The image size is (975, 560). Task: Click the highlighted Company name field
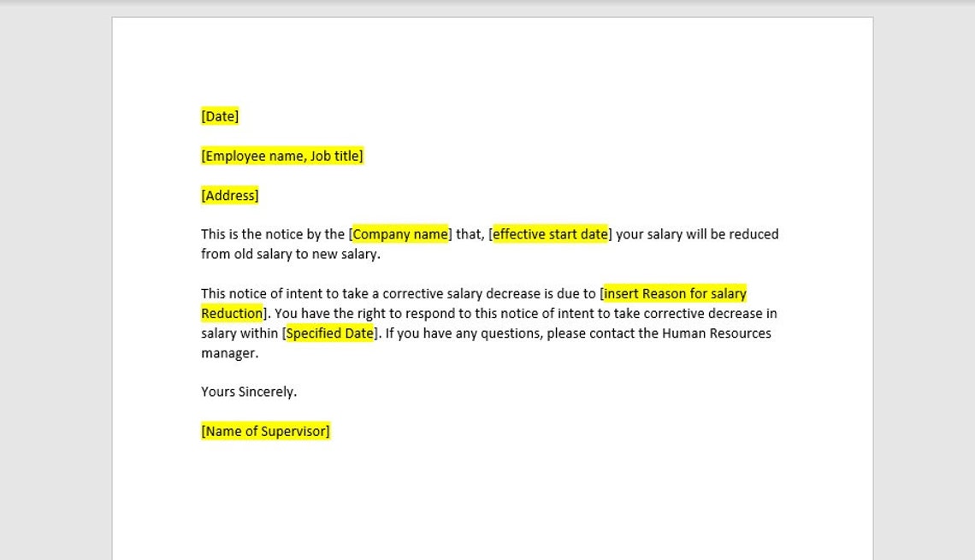click(399, 234)
